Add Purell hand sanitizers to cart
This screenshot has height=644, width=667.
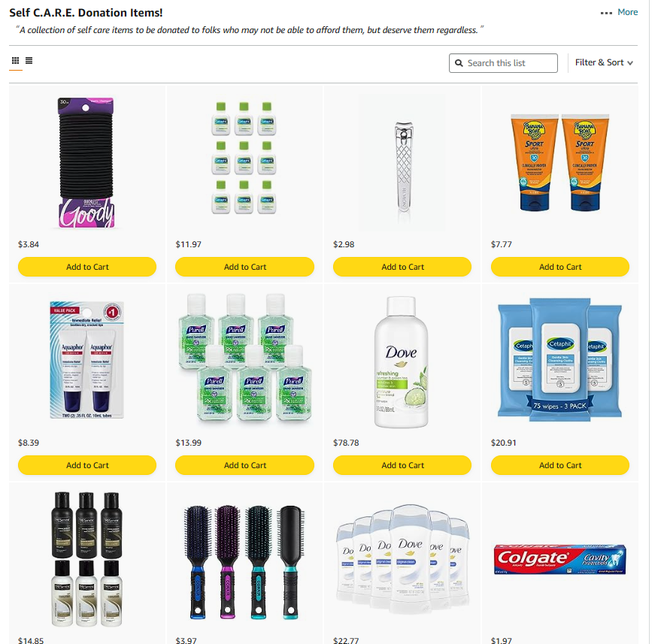click(244, 465)
